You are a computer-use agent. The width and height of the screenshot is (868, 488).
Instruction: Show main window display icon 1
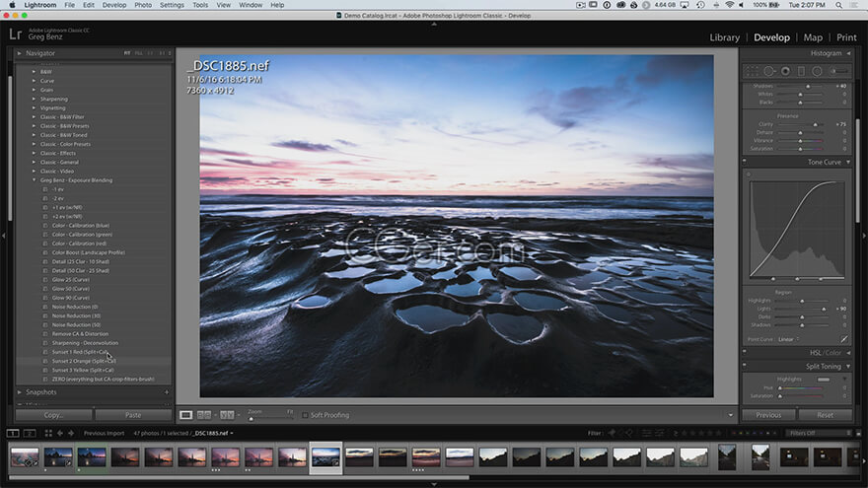[x=13, y=433]
